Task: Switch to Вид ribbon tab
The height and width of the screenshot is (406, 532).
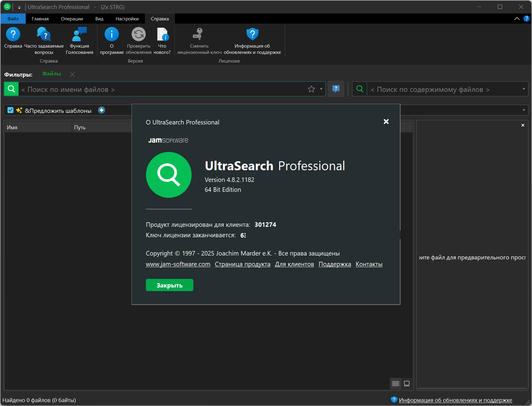Action: (x=99, y=19)
